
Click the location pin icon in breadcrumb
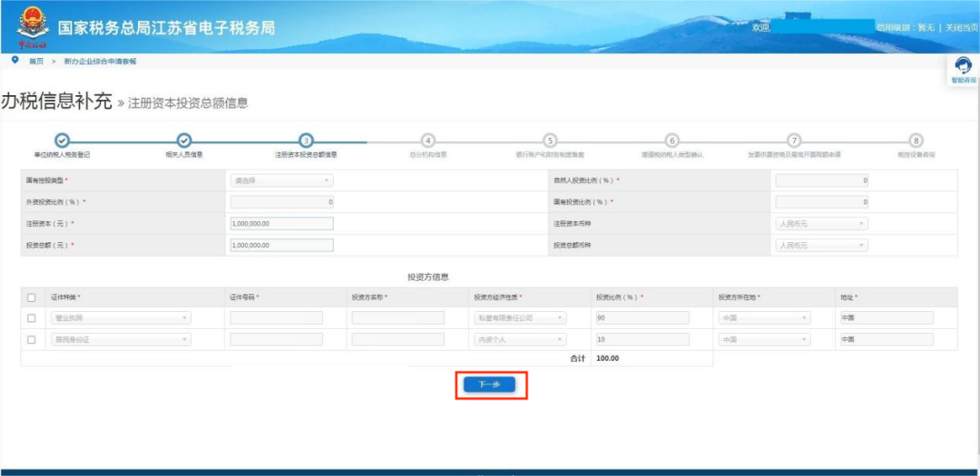click(15, 60)
